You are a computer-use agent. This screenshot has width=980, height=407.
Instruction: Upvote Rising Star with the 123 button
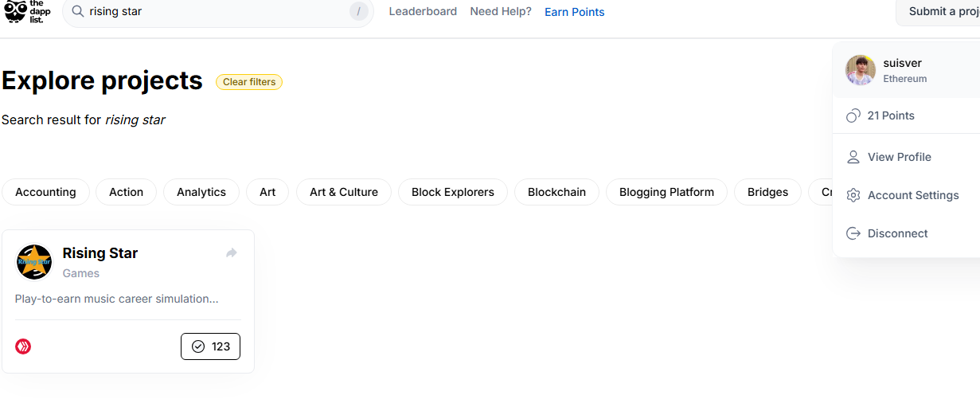210,346
